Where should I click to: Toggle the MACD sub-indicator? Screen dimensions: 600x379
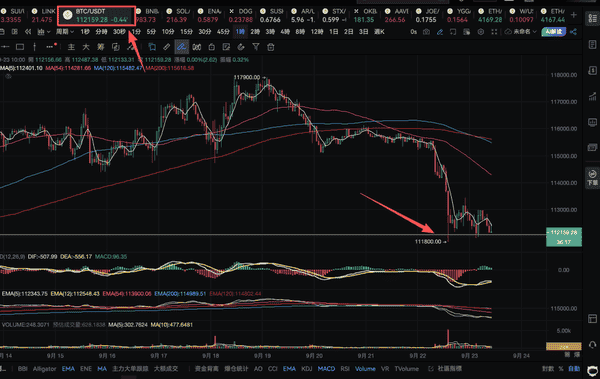(326, 369)
